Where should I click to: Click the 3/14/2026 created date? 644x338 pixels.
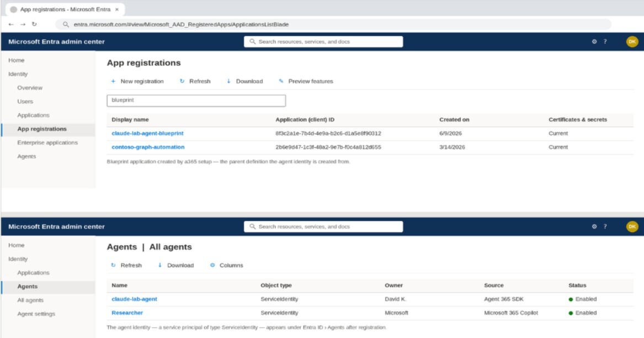pos(452,147)
